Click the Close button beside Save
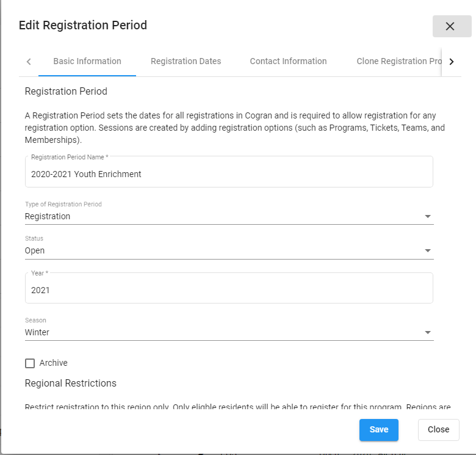476x455 pixels. click(x=438, y=429)
